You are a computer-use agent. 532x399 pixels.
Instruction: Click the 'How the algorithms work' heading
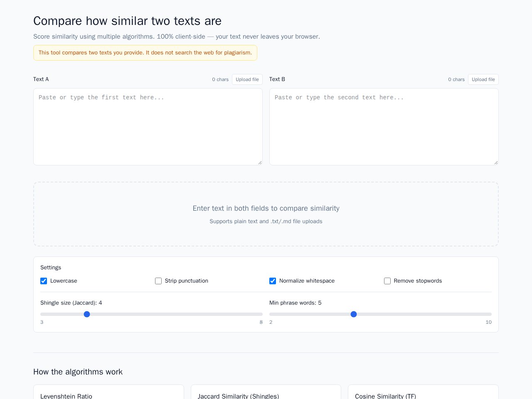point(78,372)
